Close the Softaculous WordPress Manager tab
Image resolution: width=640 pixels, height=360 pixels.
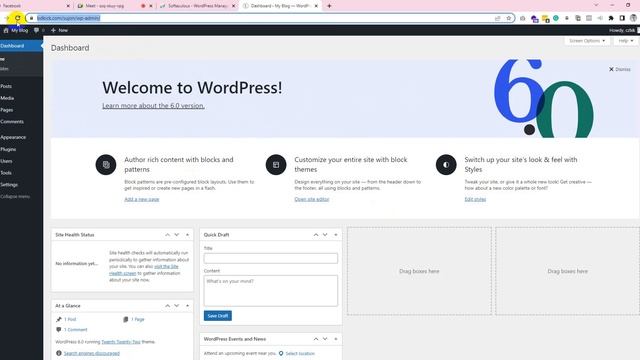[x=233, y=6]
